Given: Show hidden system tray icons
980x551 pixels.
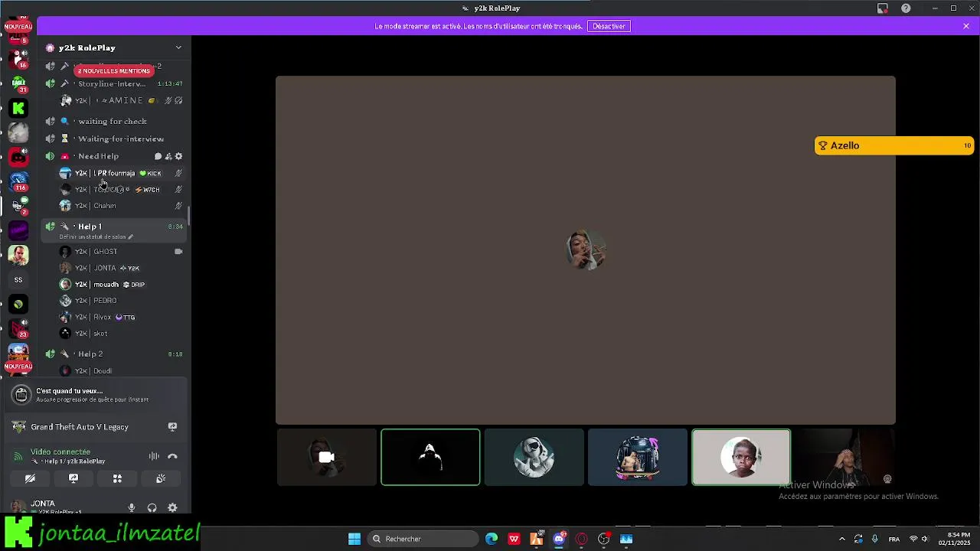Looking at the screenshot, I should tap(841, 539).
